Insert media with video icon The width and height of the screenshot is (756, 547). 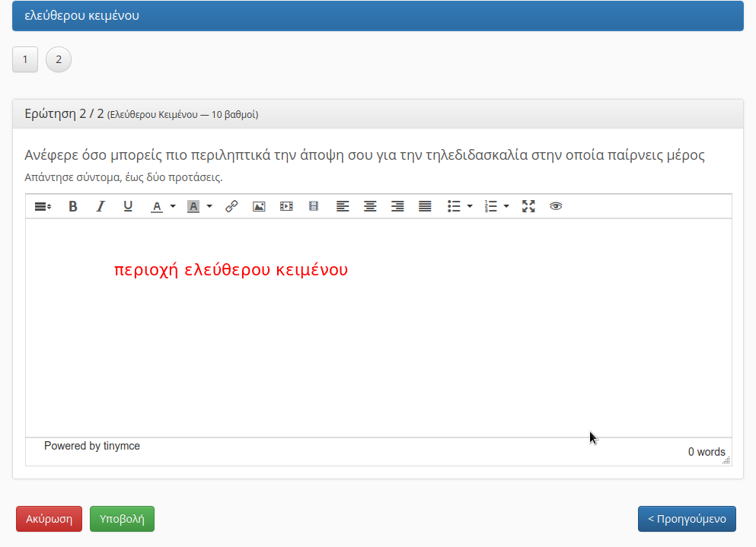tap(286, 206)
